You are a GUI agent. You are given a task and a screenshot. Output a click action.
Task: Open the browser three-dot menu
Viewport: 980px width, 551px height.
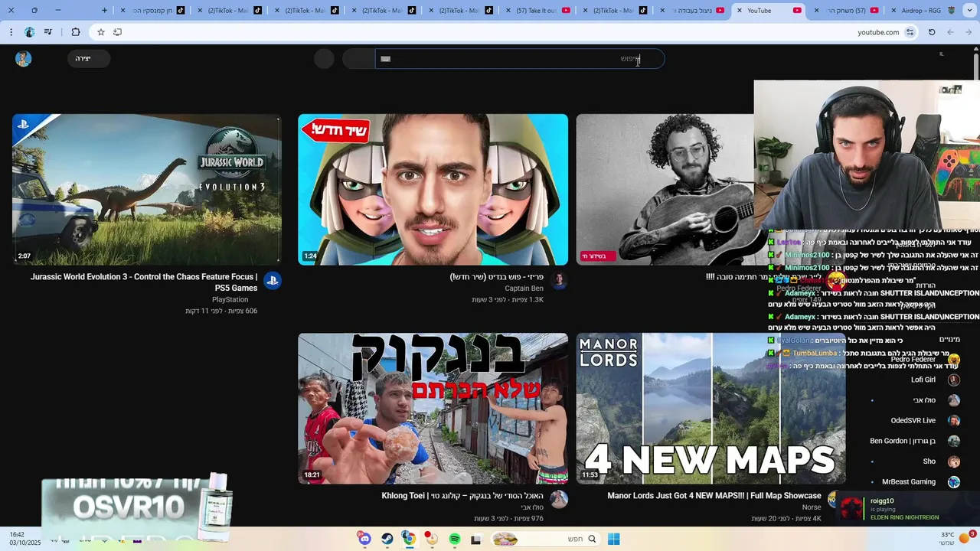tap(11, 32)
